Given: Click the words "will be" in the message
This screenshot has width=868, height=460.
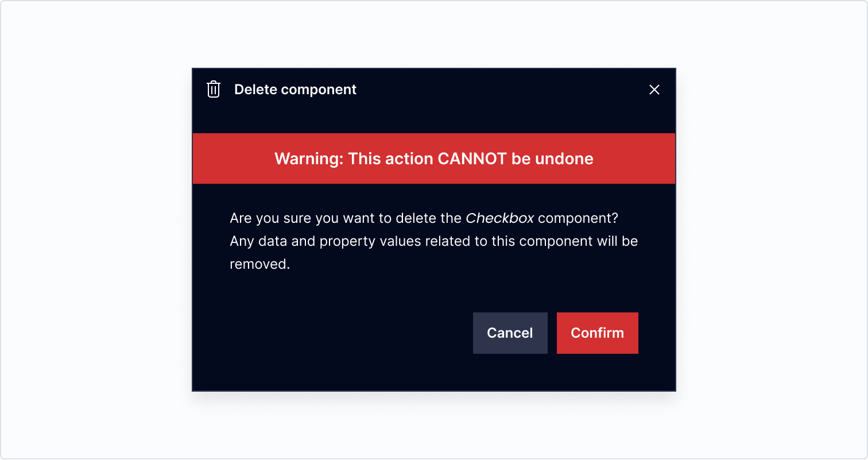Looking at the screenshot, I should (617, 241).
